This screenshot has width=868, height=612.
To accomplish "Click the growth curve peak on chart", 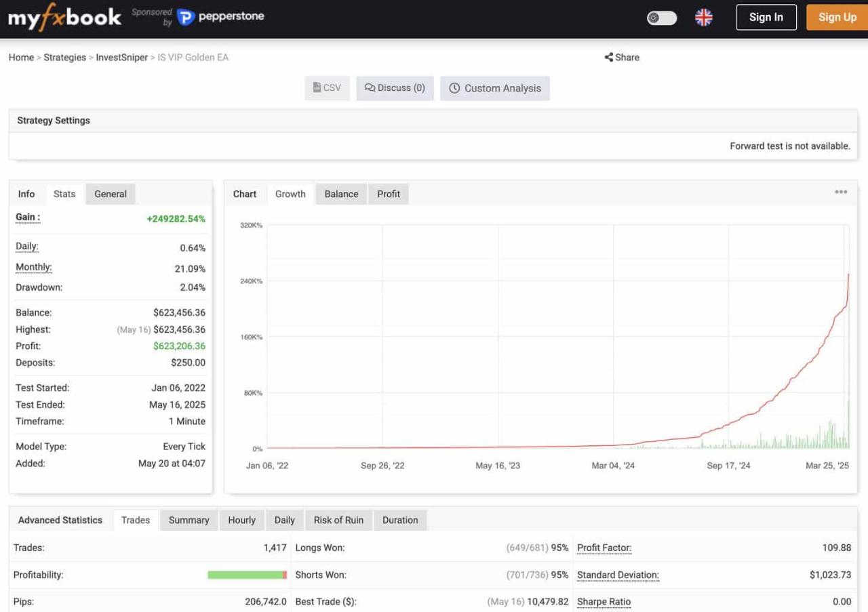I will [848, 274].
